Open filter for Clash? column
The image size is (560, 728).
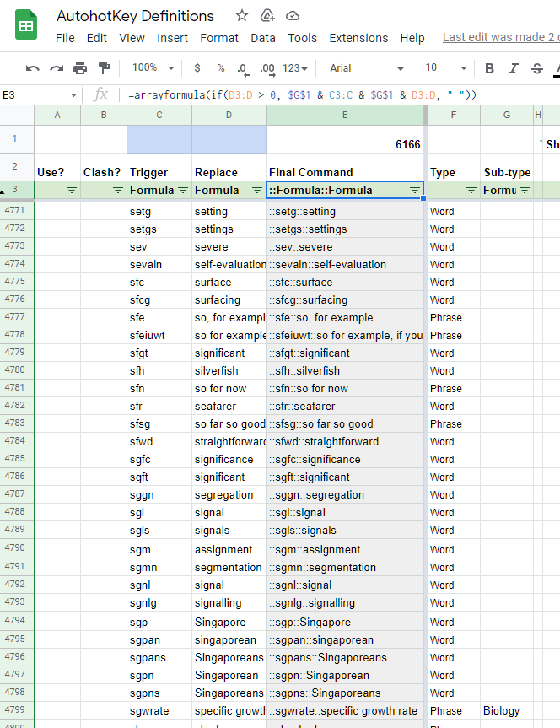tap(118, 190)
